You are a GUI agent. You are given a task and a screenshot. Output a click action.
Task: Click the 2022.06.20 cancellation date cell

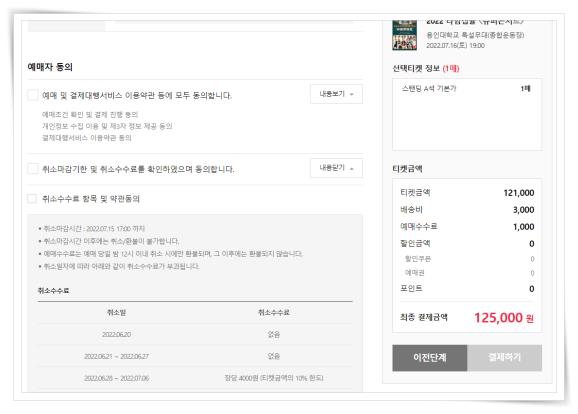tap(116, 334)
